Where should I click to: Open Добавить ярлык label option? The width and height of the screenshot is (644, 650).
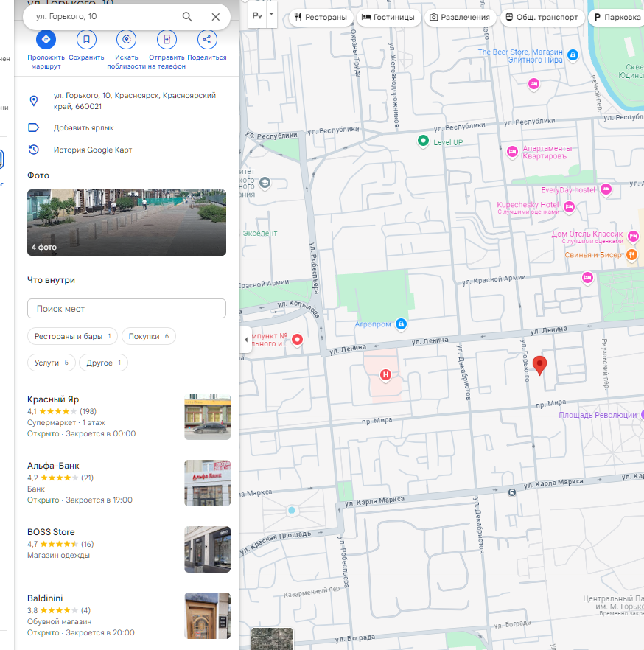tap(83, 127)
